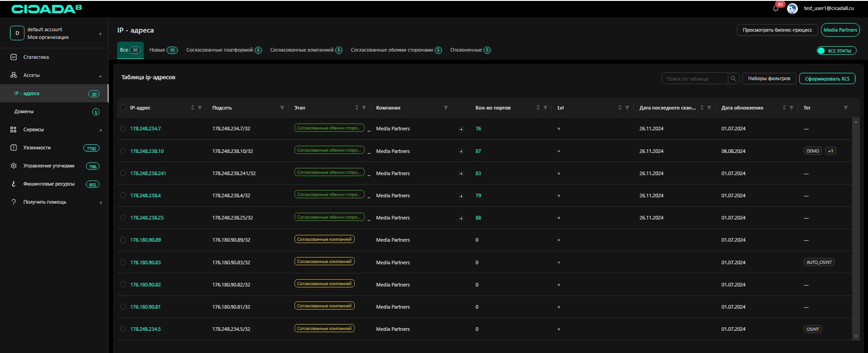Click Просмотреть бизнес-процесс button
The height and width of the screenshot is (353, 868).
[x=777, y=30]
